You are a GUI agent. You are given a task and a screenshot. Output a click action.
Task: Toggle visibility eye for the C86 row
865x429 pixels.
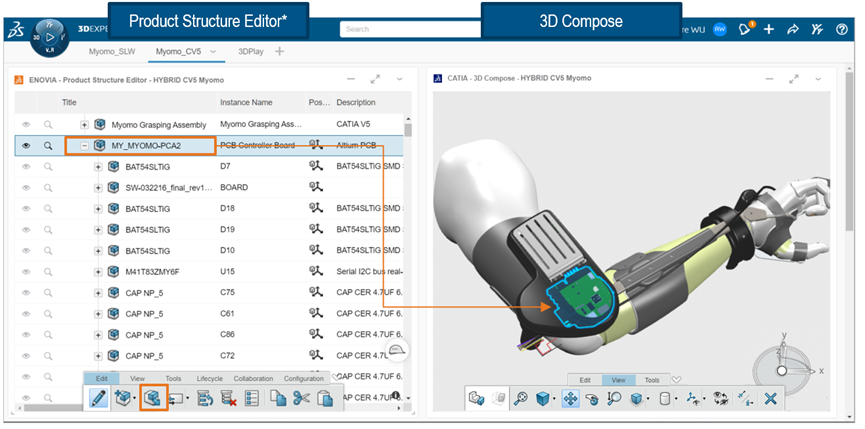click(x=26, y=334)
